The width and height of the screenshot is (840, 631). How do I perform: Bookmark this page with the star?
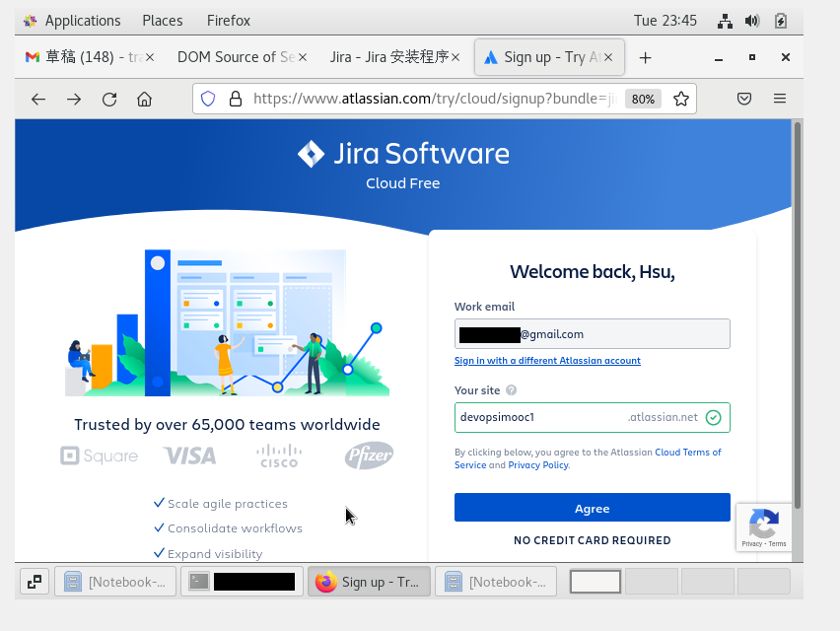coord(681,99)
